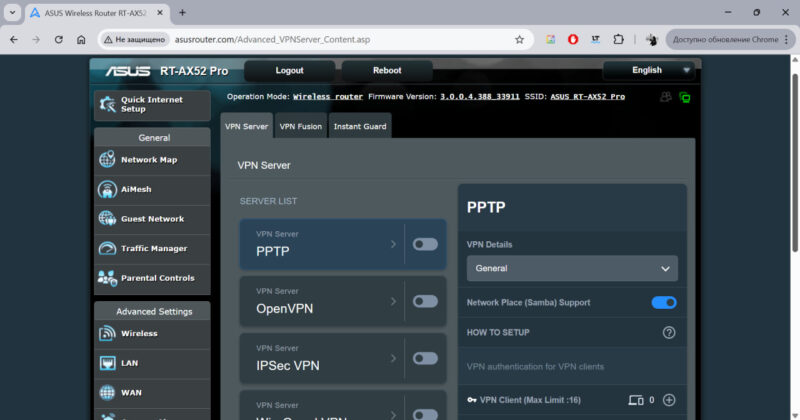Add a VPN client with plus icon
The image size is (800, 420).
coord(669,400)
